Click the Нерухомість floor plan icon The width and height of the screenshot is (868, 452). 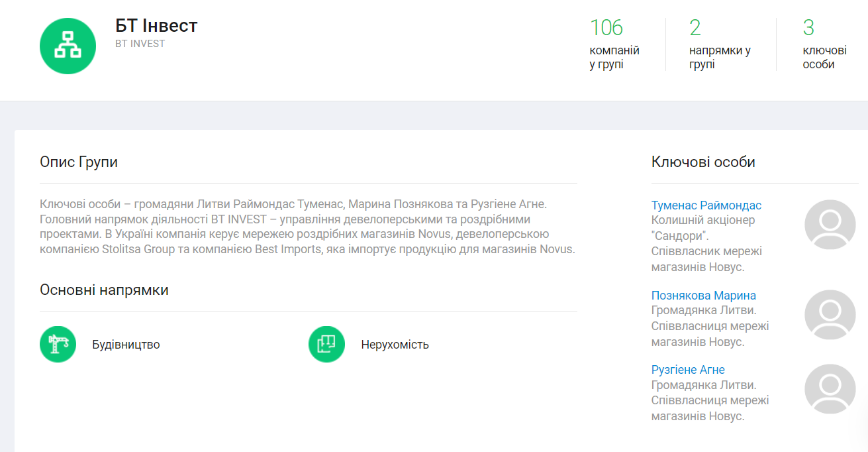[326, 344]
